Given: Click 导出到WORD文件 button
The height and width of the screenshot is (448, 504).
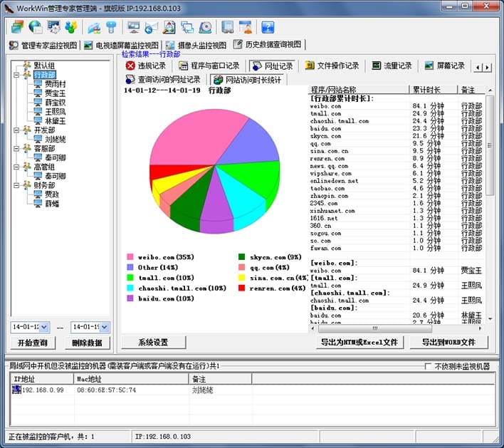Looking at the screenshot, I should (x=448, y=342).
